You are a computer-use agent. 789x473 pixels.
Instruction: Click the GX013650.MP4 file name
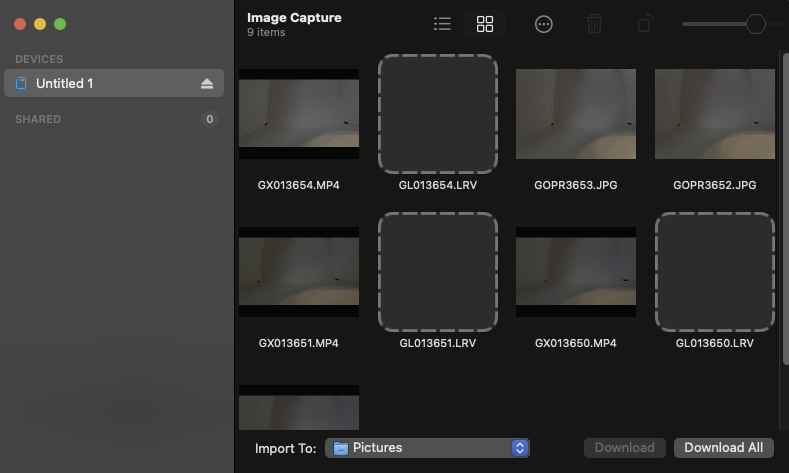pos(576,343)
